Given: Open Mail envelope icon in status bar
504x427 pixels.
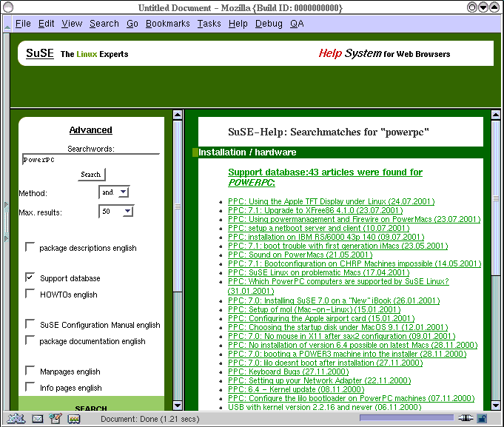Looking at the screenshot, I should click(38, 419).
